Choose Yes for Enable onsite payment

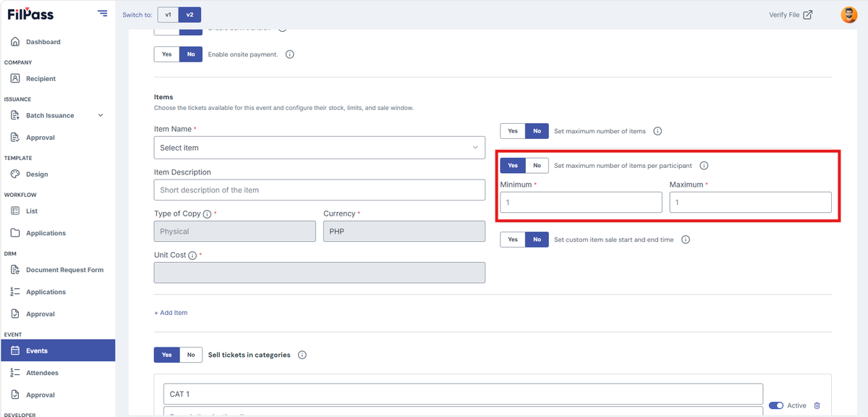[x=166, y=54]
